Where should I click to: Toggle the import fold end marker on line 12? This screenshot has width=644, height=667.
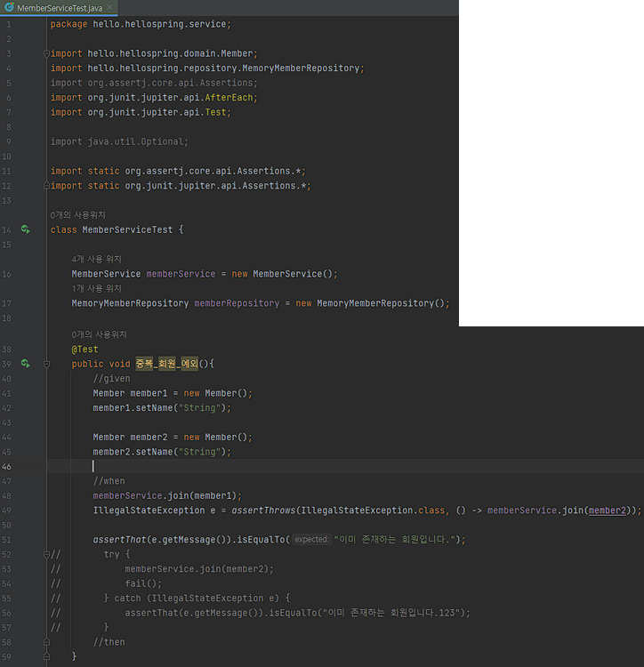[x=46, y=186]
